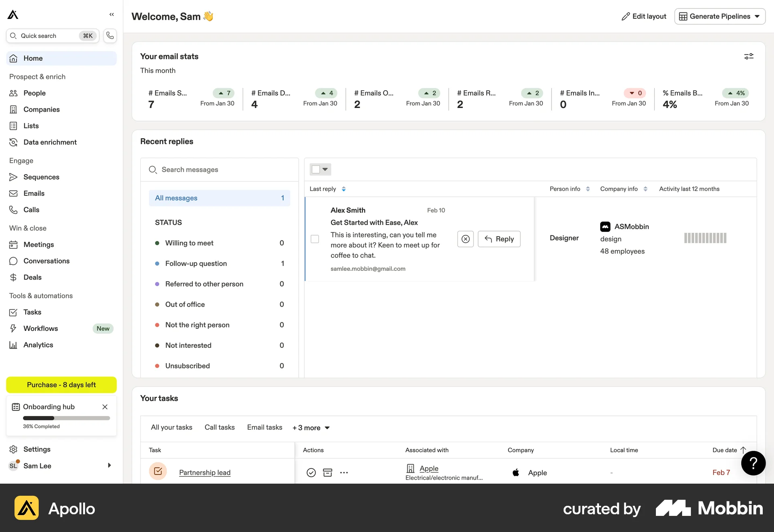The width and height of the screenshot is (774, 532).
Task: Open the help question mark button
Action: 753,463
